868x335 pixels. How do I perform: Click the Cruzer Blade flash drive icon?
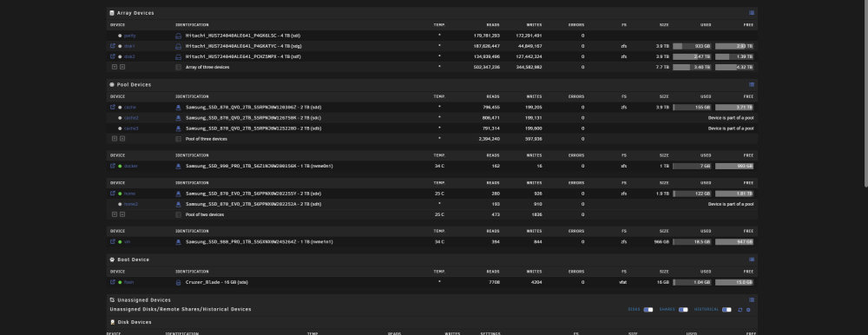point(178,282)
